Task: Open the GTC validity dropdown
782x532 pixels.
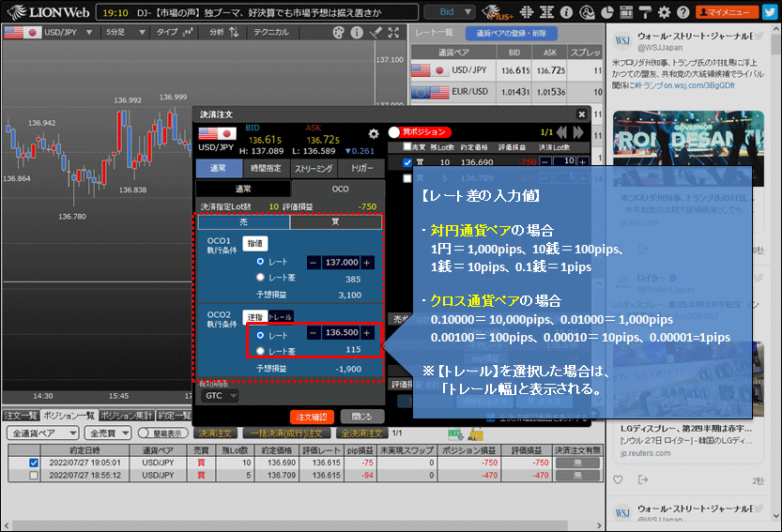Action: 219,396
